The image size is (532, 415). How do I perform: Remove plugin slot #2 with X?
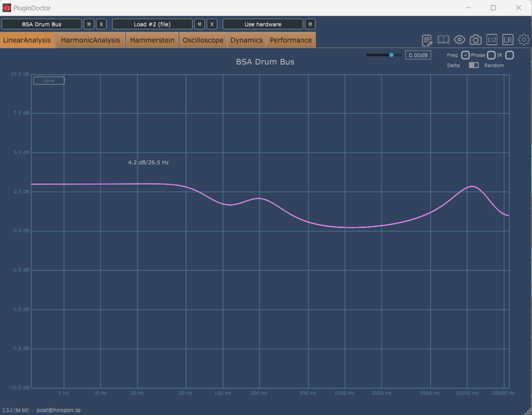[x=212, y=24]
